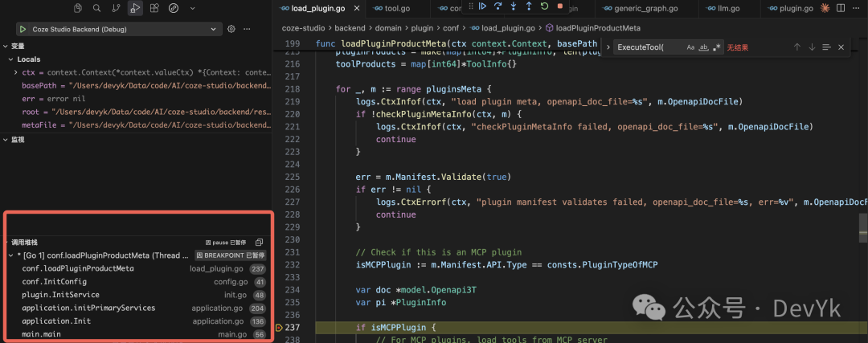
Task: Toggle Match Whole Word in find widget
Action: (x=704, y=47)
